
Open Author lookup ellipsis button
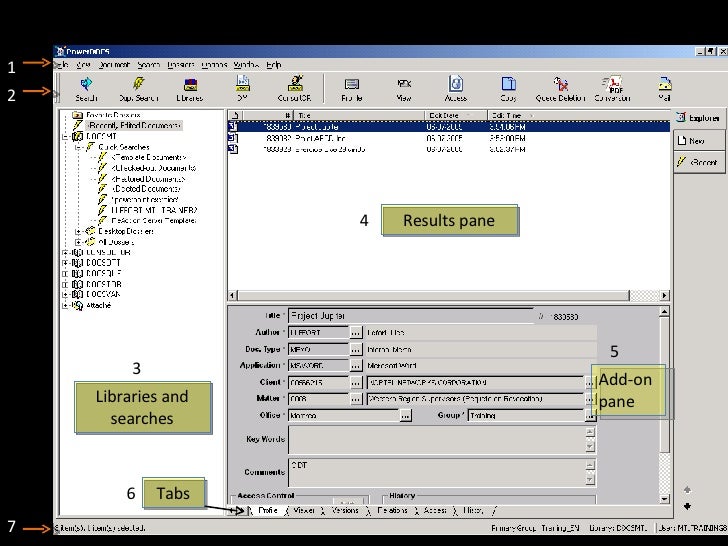(x=356, y=332)
